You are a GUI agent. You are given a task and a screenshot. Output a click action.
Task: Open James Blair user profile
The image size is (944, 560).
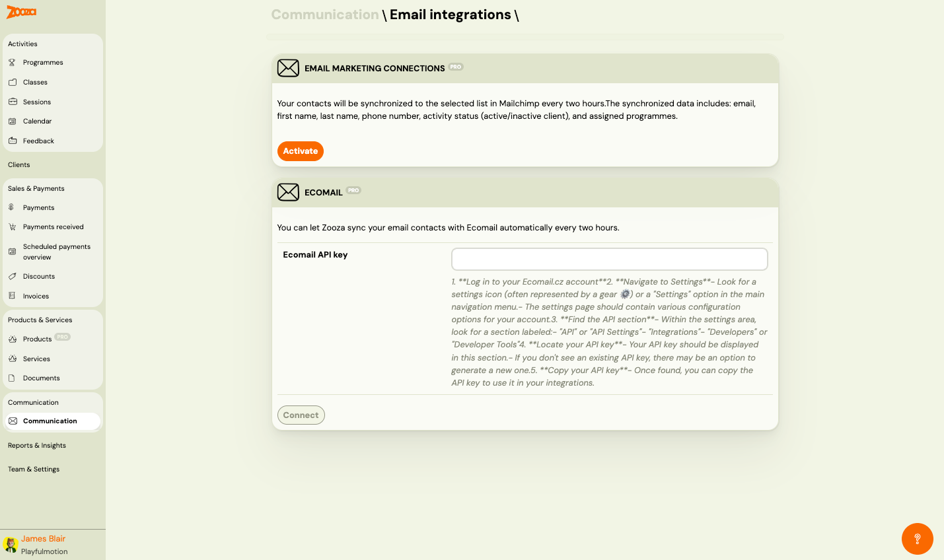click(x=43, y=539)
